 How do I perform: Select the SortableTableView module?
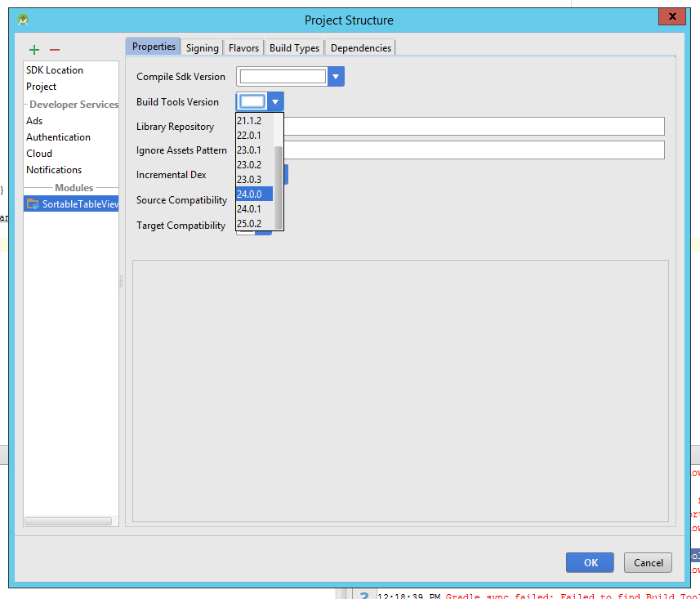tap(71, 204)
